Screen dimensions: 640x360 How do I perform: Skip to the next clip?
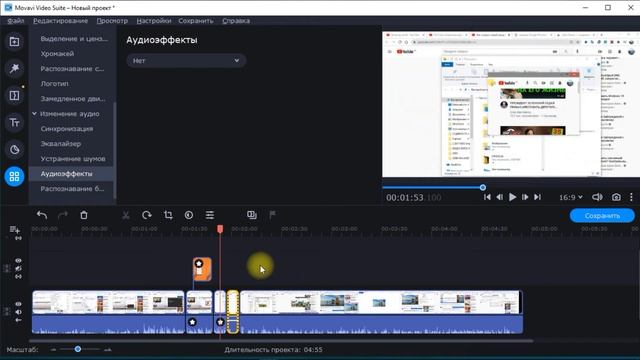coord(538,197)
